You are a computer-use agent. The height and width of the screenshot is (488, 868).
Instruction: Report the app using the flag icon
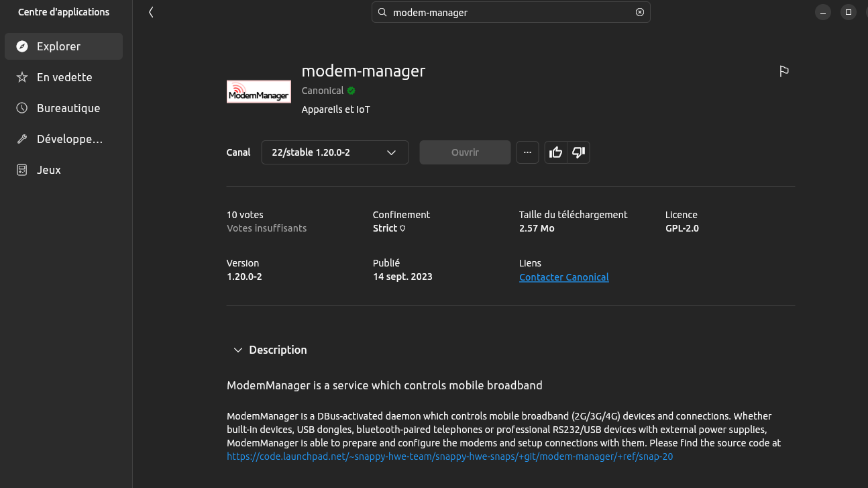click(784, 71)
